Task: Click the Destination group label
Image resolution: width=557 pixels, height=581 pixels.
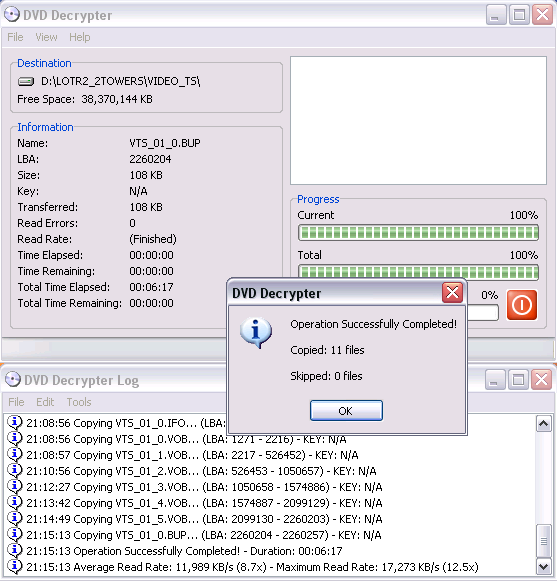Action: (44, 63)
